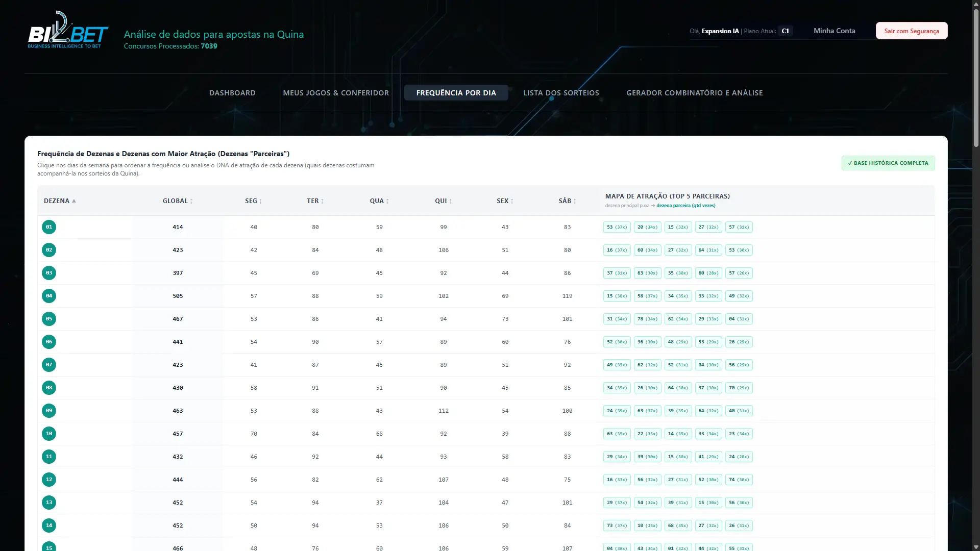Sort by SEG column header

[253, 201]
